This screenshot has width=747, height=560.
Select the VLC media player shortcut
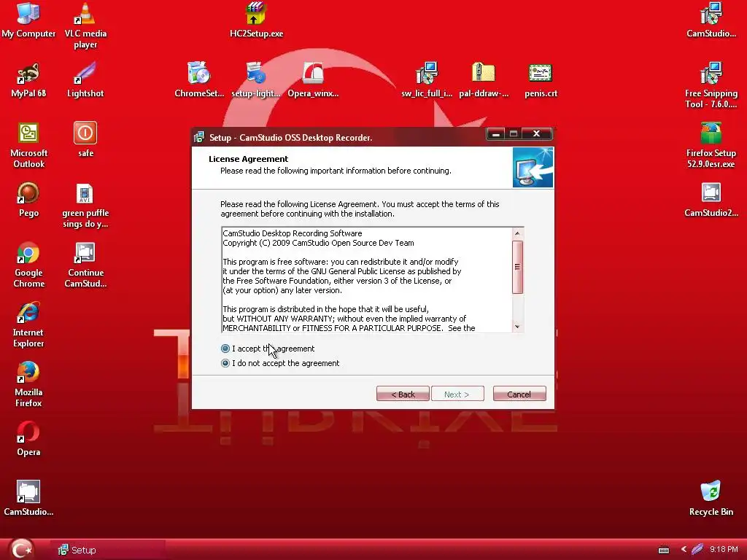click(x=85, y=26)
